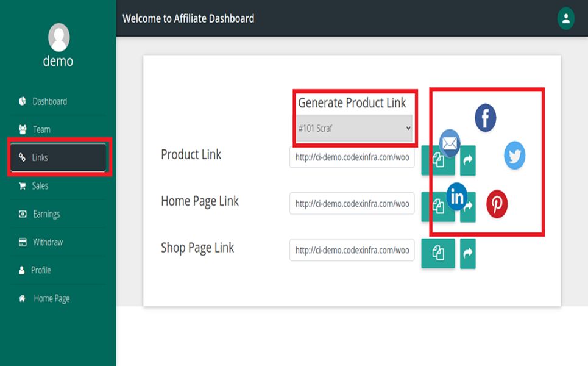The width and height of the screenshot is (588, 366).
Task: Go to Sales in the sidebar
Action: coord(58,186)
